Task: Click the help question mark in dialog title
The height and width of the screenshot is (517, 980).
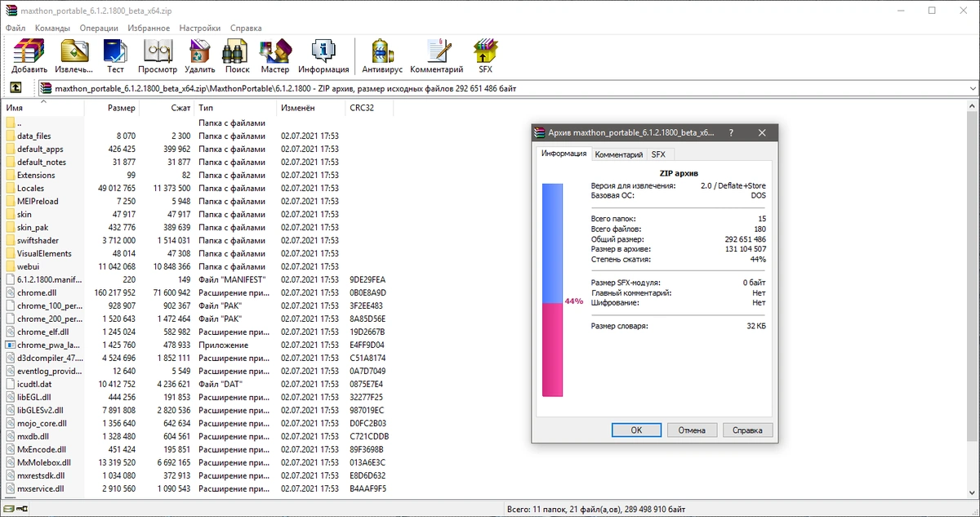Action: click(x=731, y=133)
